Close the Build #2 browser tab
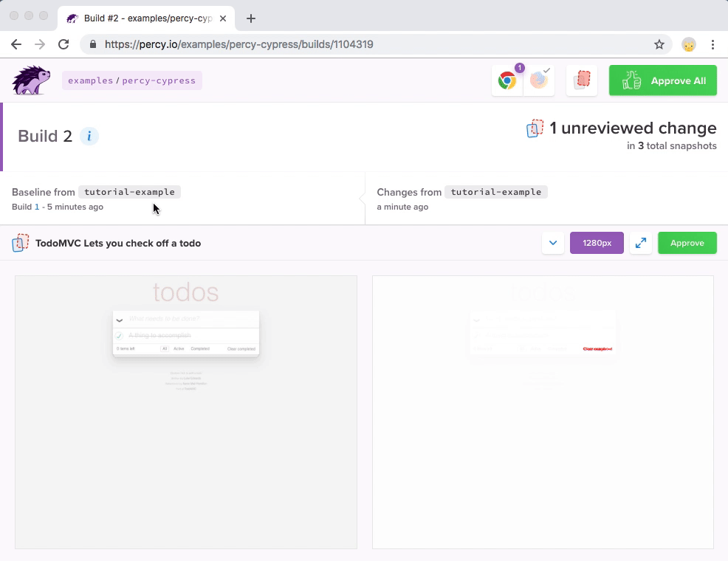728x561 pixels. [x=223, y=18]
